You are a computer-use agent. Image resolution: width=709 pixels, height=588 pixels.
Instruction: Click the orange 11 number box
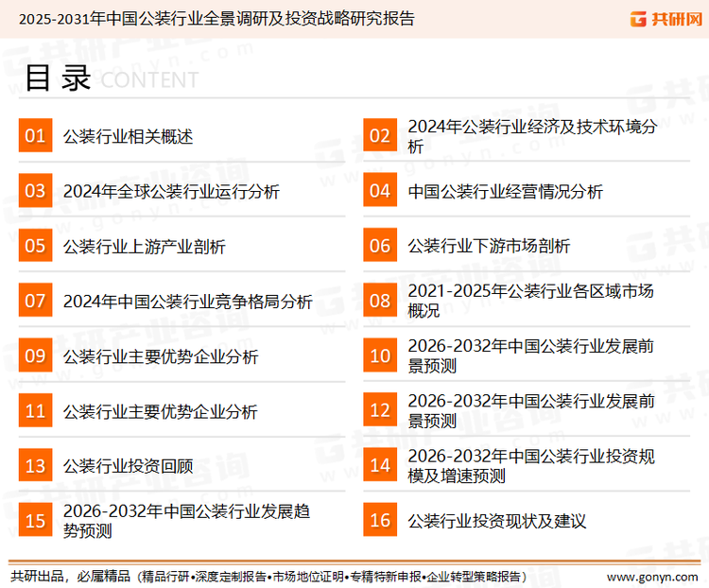click(35, 410)
